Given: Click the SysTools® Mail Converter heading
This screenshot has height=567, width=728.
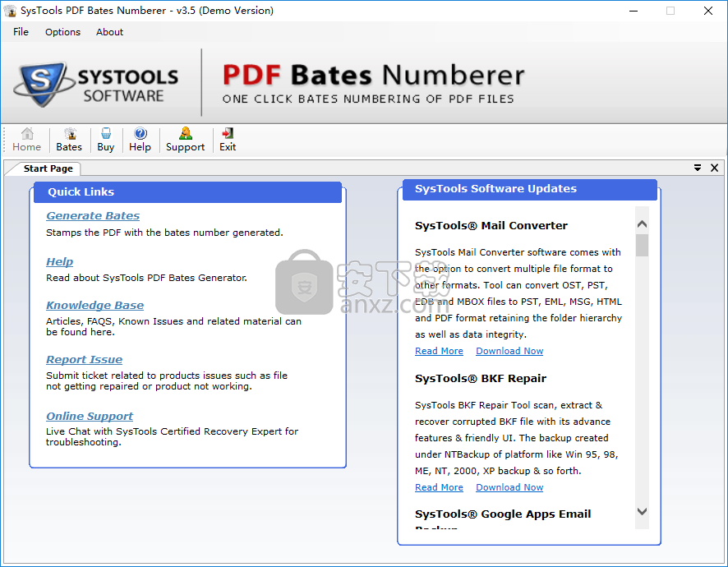Looking at the screenshot, I should pyautogui.click(x=491, y=226).
